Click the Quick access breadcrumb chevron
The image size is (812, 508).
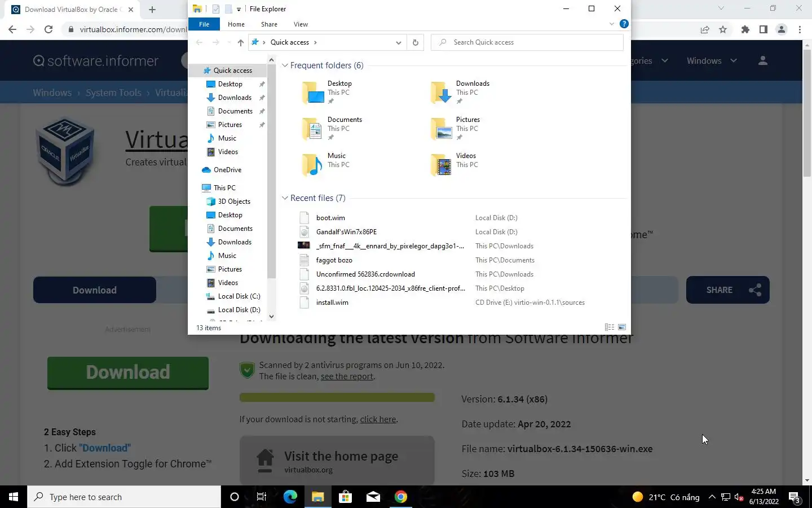point(315,42)
